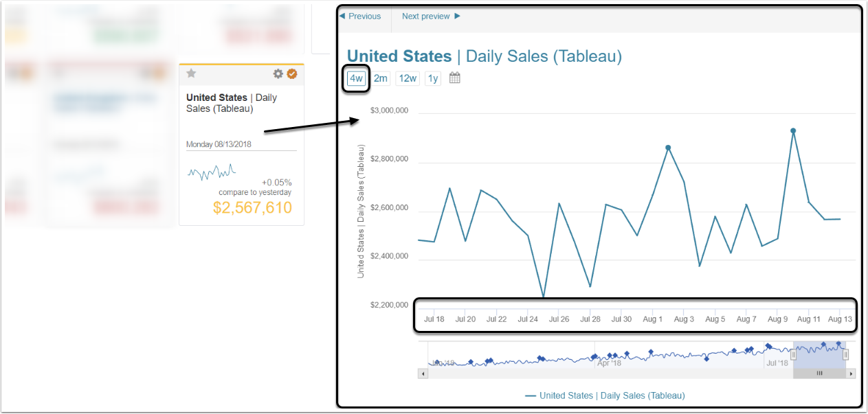
Task: Favorite the United States tile with the star
Action: pos(191,73)
